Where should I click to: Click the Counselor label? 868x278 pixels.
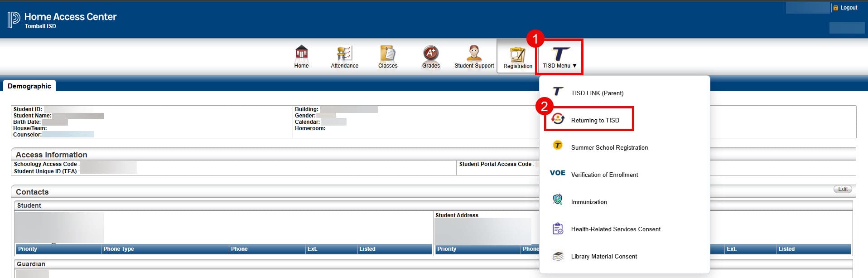click(x=27, y=135)
